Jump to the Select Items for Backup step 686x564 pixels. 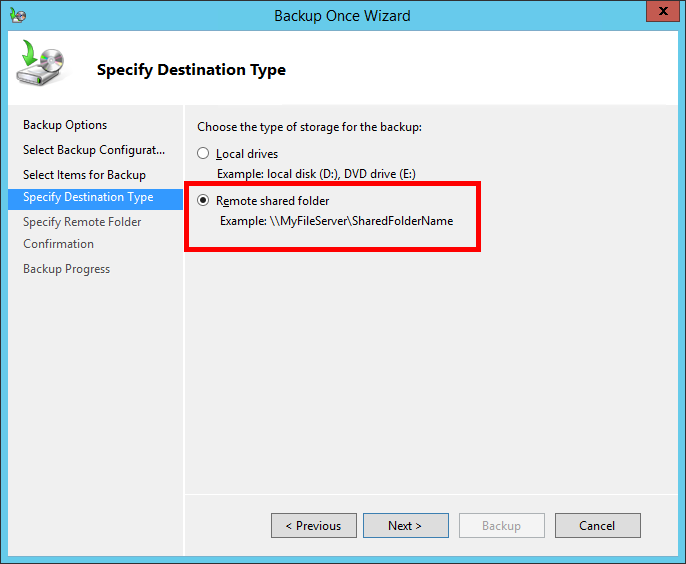click(x=84, y=175)
